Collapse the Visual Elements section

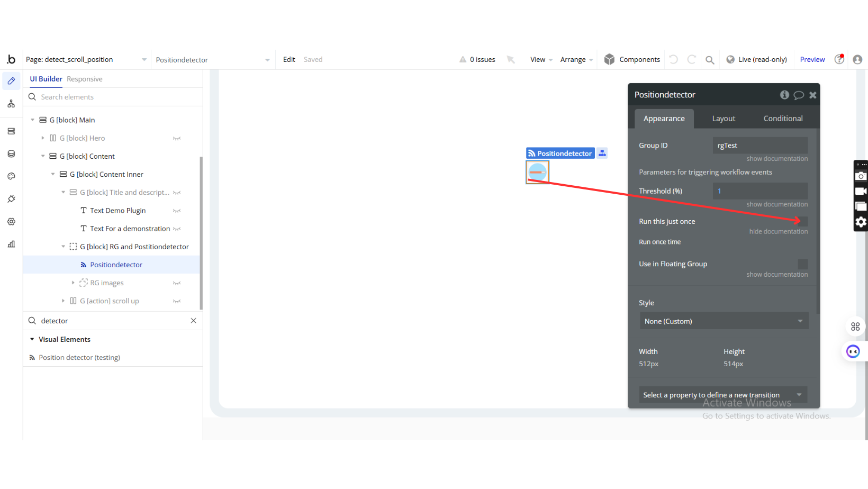pyautogui.click(x=32, y=339)
